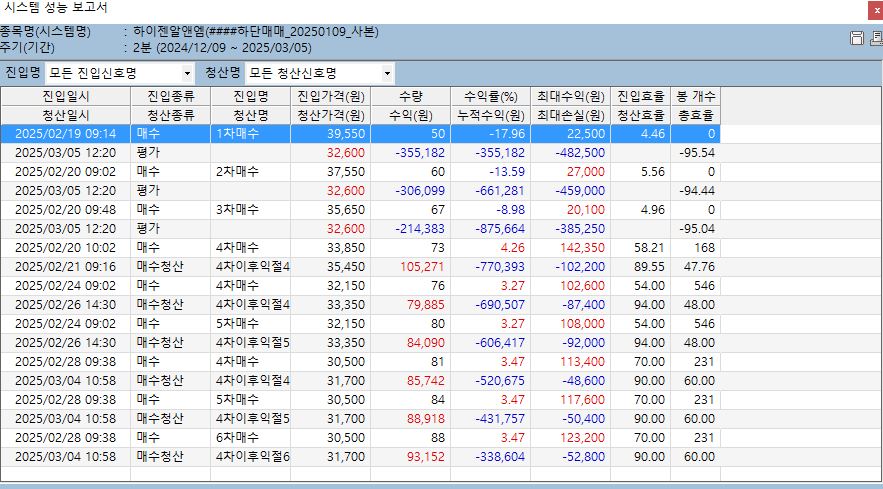Click the 누적수익(원) sub-header
This screenshot has height=489, width=883.
(490, 115)
